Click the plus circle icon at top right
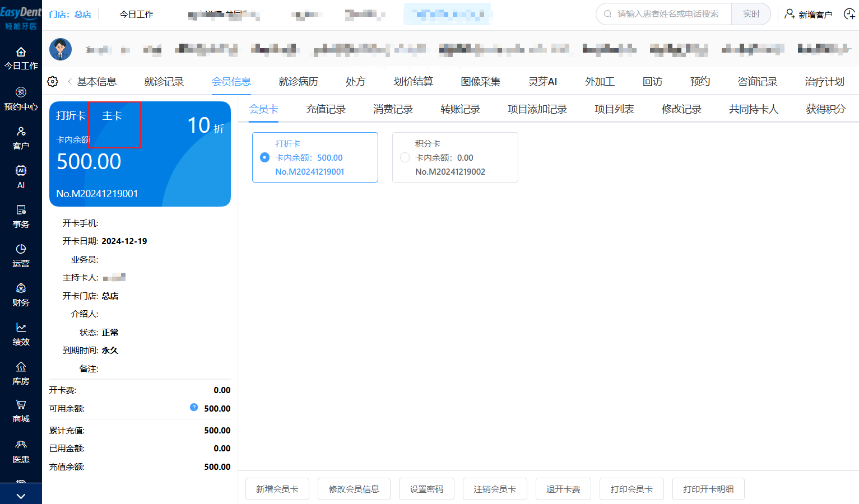Screen dimensions: 859x504 [849, 13]
